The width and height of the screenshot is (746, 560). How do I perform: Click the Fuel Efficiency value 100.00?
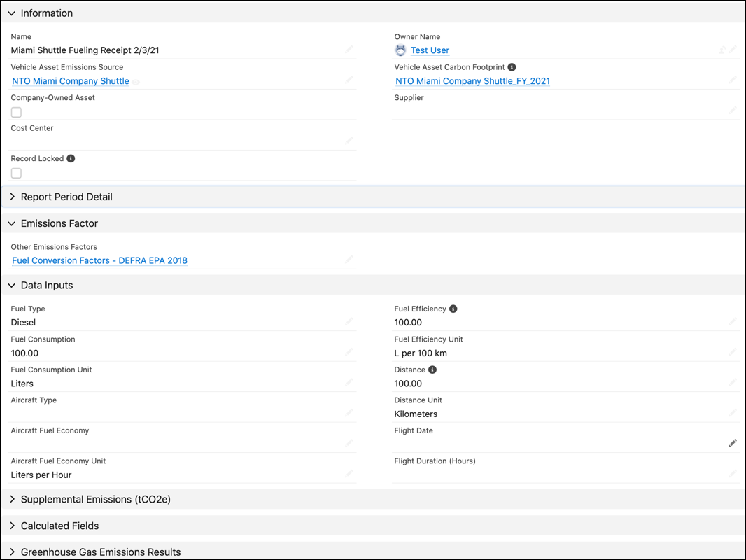tap(408, 322)
